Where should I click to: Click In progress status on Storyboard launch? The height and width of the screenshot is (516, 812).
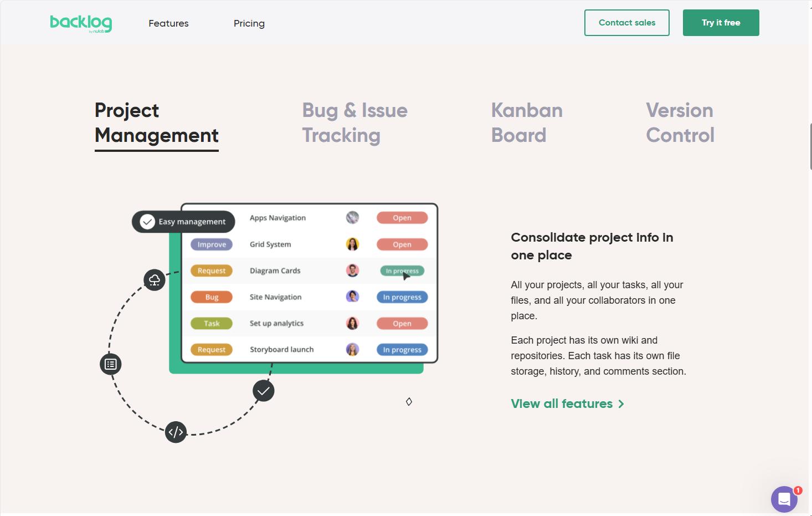point(402,350)
